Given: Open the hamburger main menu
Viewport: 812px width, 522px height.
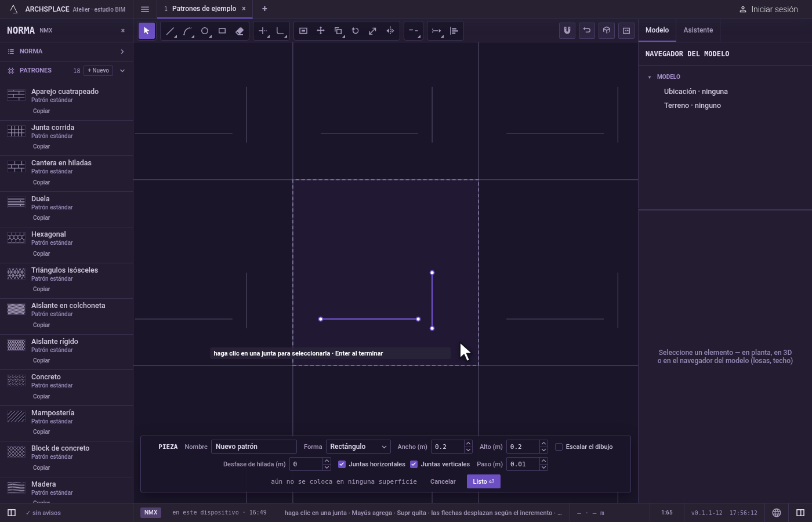Looking at the screenshot, I should (145, 9).
